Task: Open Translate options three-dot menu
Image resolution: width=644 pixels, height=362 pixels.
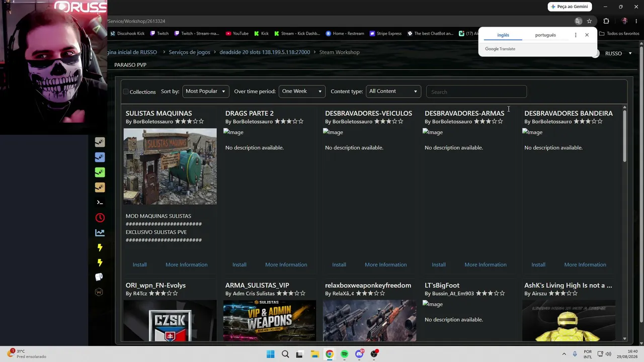Action: [576, 35]
